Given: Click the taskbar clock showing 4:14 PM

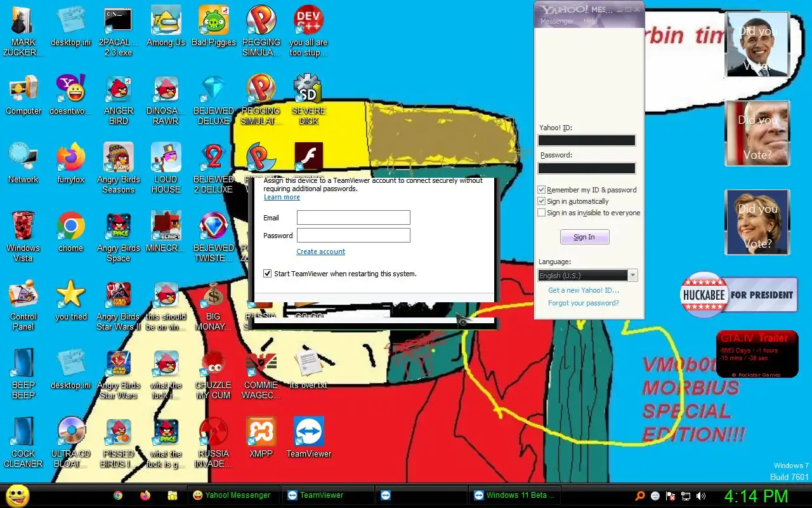Looking at the screenshot, I should (x=756, y=496).
